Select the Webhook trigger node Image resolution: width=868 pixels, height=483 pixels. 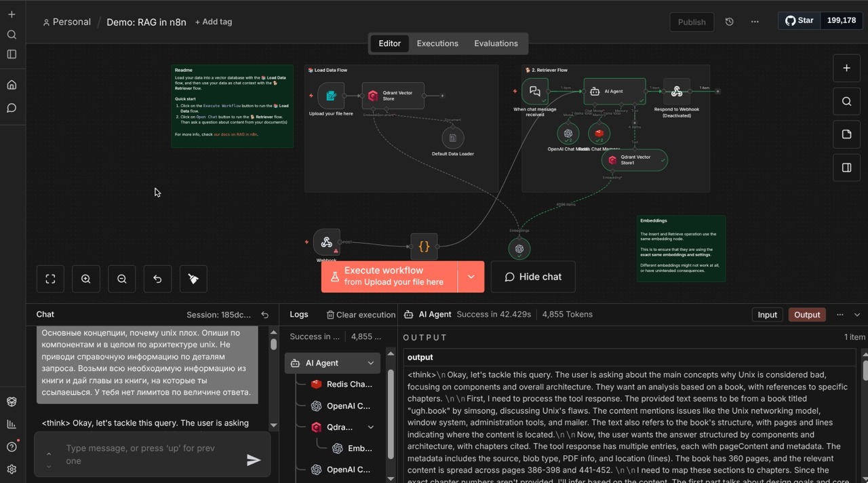327,242
